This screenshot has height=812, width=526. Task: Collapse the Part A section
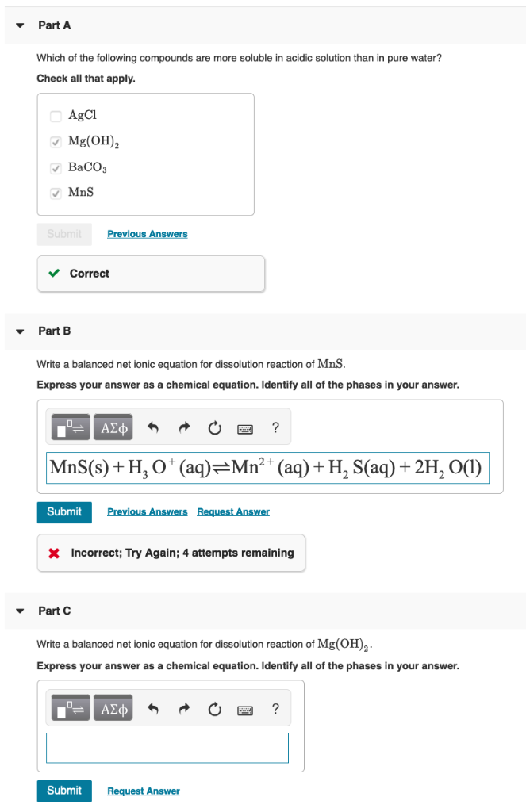[x=19, y=25]
